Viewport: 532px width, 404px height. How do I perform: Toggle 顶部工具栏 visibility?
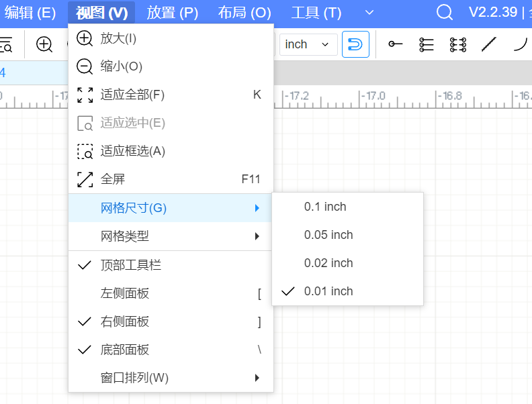171,265
